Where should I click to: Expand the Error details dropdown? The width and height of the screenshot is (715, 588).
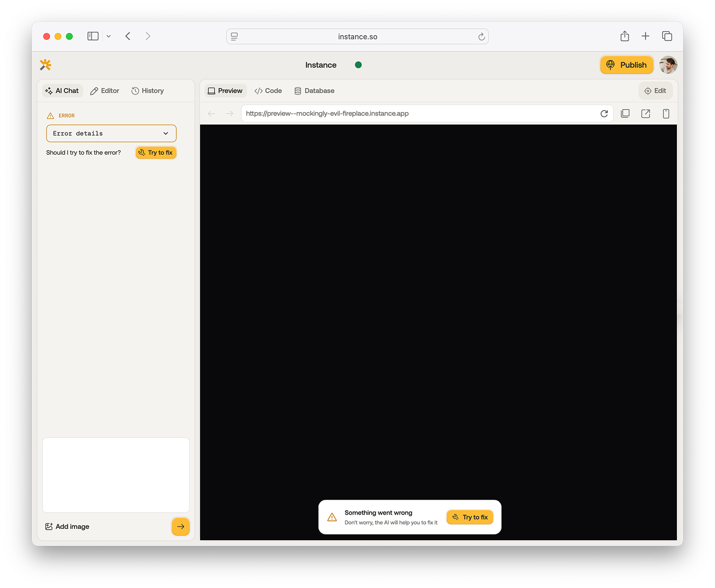pos(111,134)
